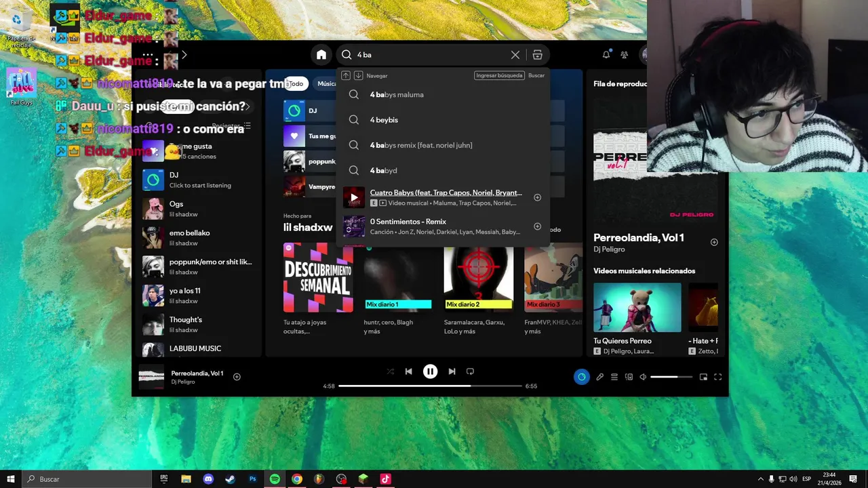Select the 'Música' filter chip
The width and height of the screenshot is (868, 488).
[x=327, y=83]
